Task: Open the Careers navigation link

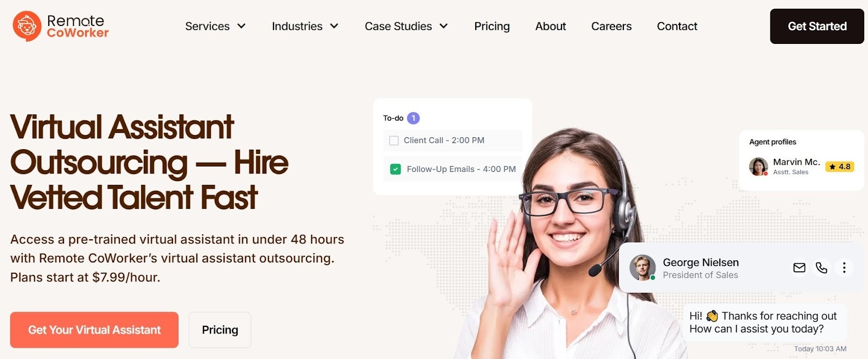Action: coord(611,26)
